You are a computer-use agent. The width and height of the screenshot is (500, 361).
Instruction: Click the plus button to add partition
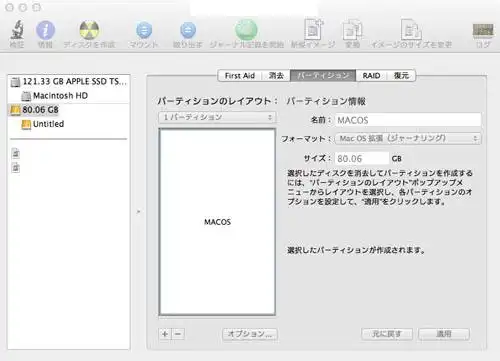165,334
